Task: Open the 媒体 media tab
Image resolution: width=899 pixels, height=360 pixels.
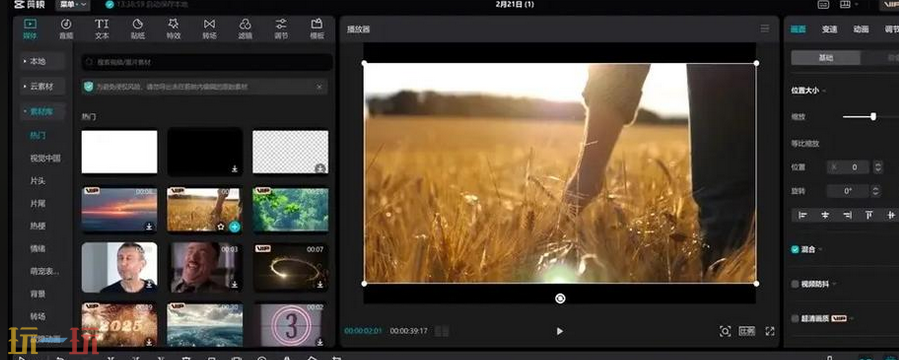Action: pos(30,29)
